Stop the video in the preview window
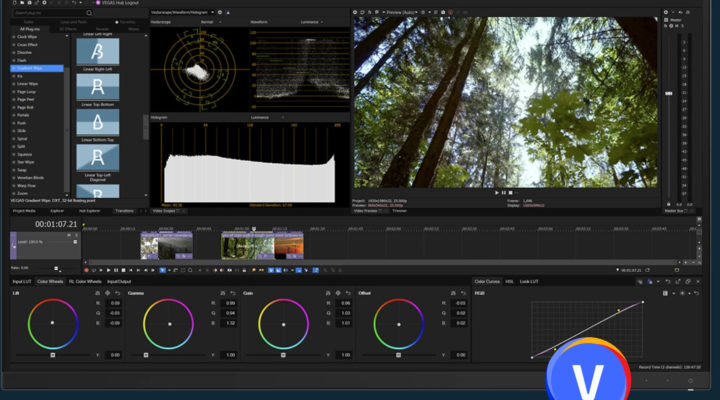Image resolution: width=720 pixels, height=400 pixels. tap(511, 193)
